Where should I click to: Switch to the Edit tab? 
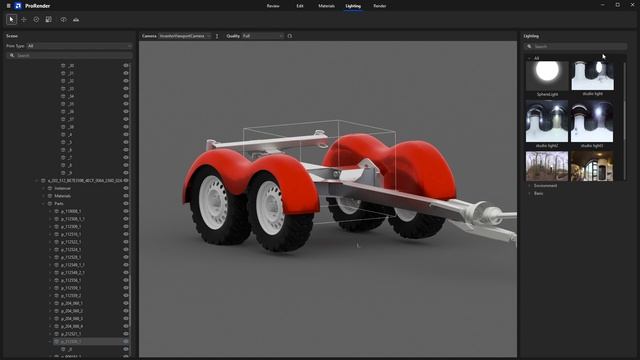pos(300,6)
